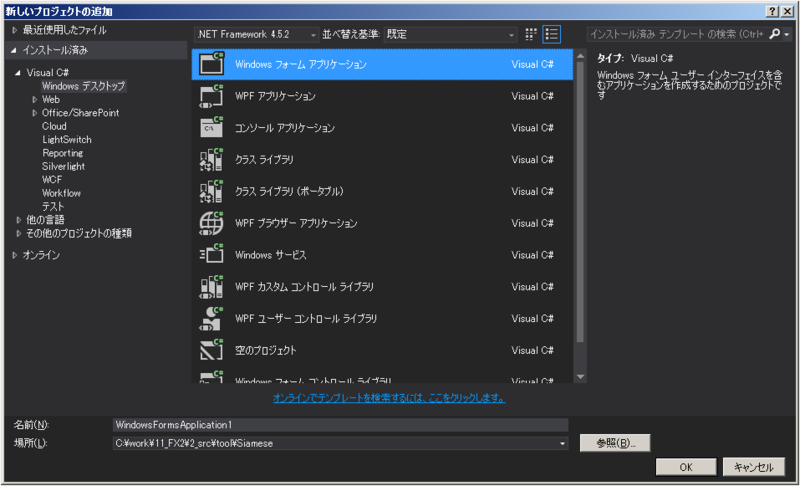
Task: Open the online template search link
Action: pos(389,398)
